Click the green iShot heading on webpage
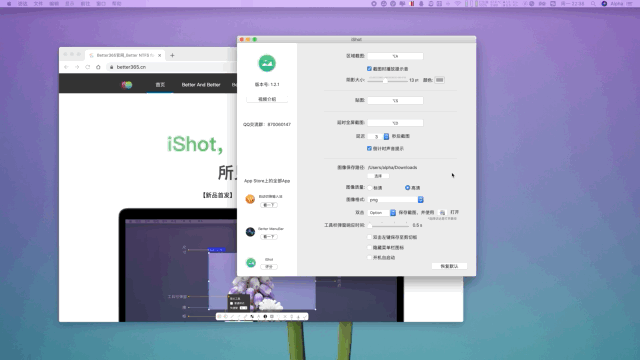640x360 pixels. [x=195, y=144]
